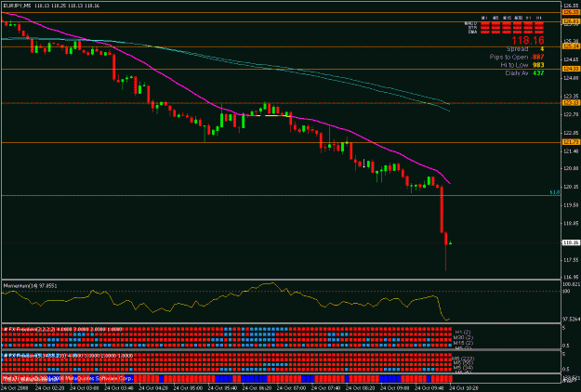This screenshot has height=392, width=581.
Task: Click the 24 Oct 03:40 time axis label
Action: click(119, 388)
